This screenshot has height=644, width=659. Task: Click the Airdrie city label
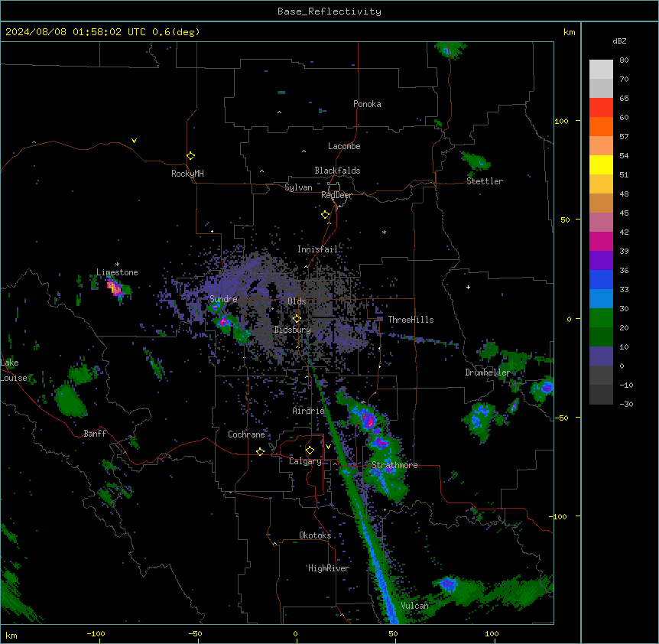pyautogui.click(x=308, y=411)
